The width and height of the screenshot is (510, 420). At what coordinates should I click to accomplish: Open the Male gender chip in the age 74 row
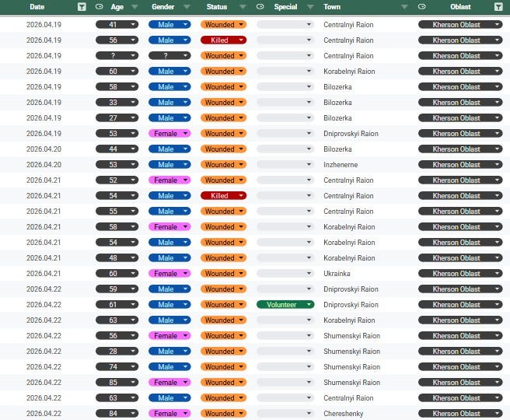169,367
